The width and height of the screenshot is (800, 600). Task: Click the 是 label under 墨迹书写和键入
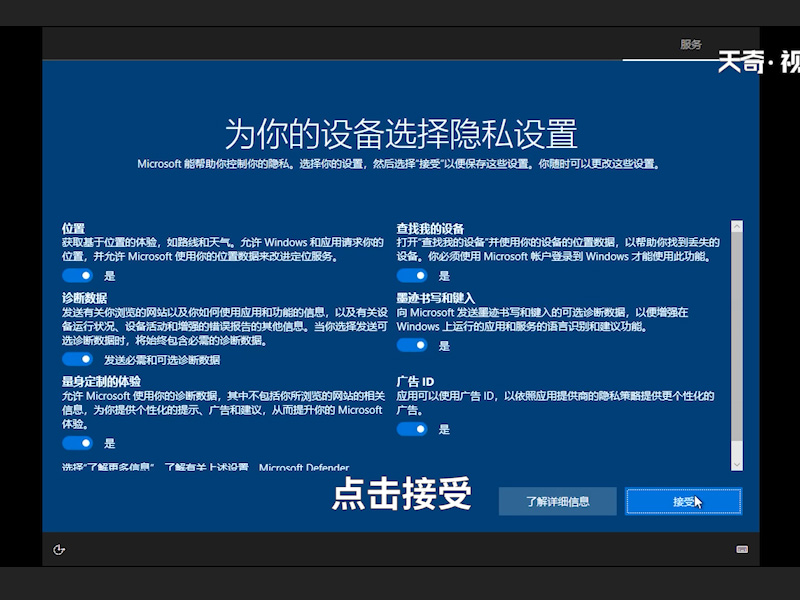[442, 345]
